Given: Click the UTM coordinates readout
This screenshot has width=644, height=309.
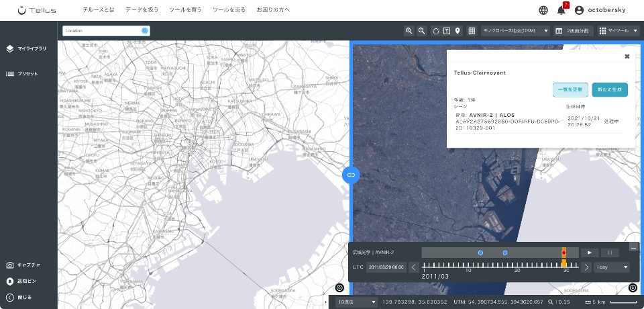Looking at the screenshot, I should [498, 302].
